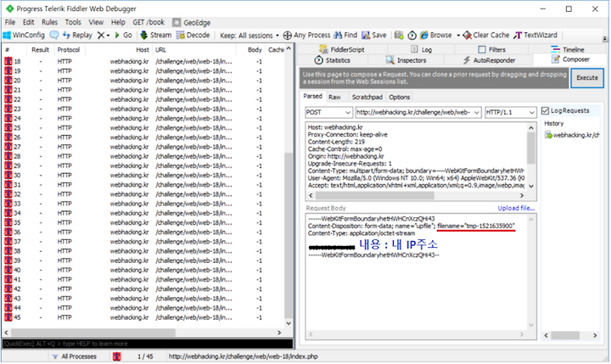The height and width of the screenshot is (364, 611).
Task: Switch to the Inspectors tab
Action: [x=406, y=60]
